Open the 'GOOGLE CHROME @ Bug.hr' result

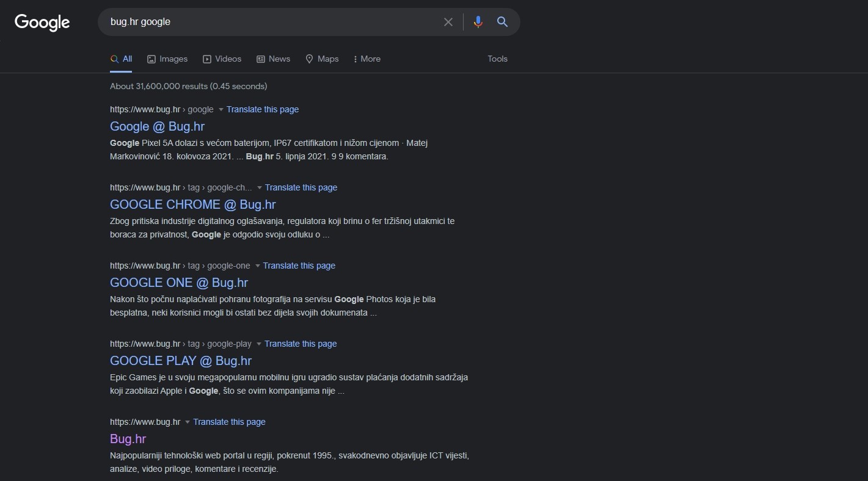point(193,204)
